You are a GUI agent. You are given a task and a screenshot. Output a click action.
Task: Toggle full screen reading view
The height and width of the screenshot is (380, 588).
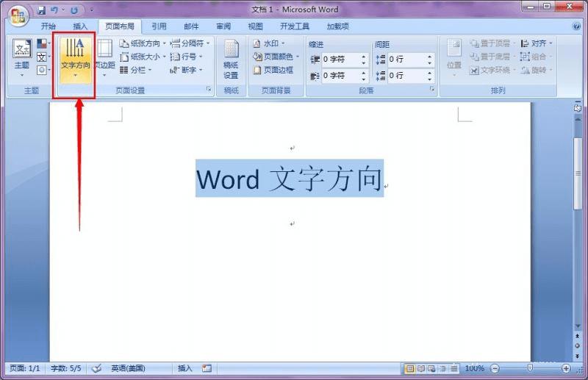pos(420,369)
